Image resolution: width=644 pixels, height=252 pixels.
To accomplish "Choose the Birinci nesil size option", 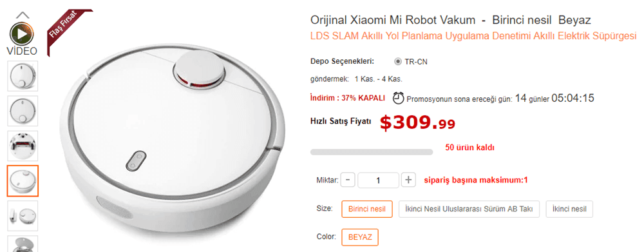I will click(367, 209).
